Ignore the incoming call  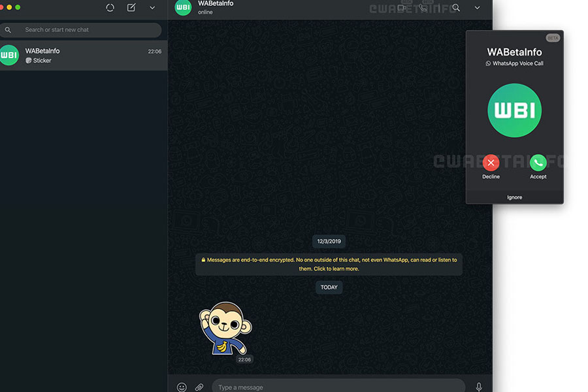click(x=515, y=197)
